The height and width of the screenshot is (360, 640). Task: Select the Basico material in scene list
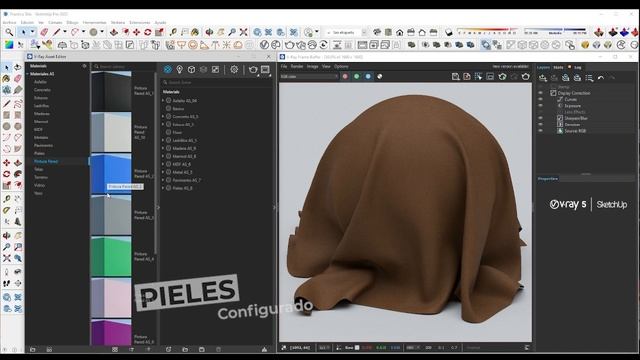tap(178, 109)
